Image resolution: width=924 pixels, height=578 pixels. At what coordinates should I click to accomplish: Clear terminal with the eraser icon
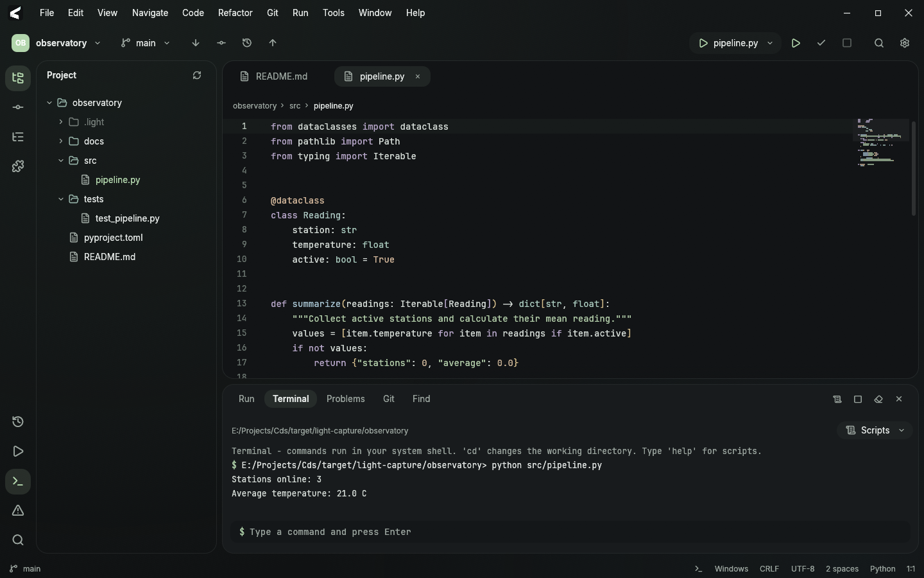coord(878,399)
